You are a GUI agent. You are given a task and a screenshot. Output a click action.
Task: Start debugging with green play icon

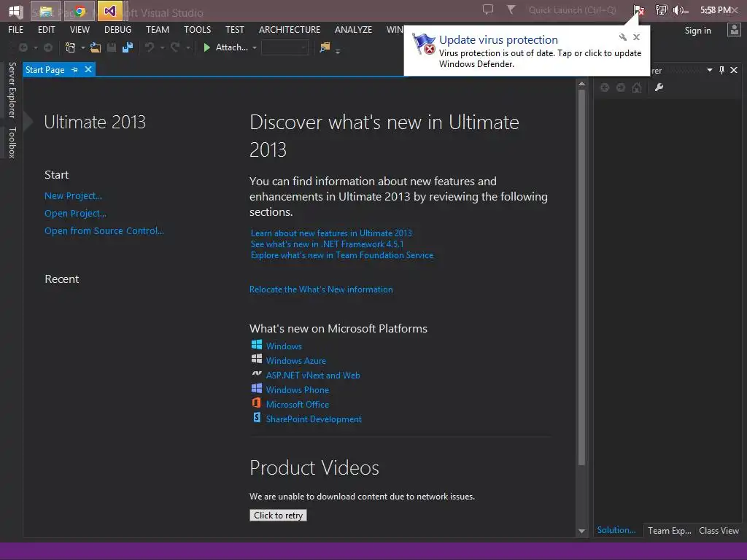[x=206, y=47]
